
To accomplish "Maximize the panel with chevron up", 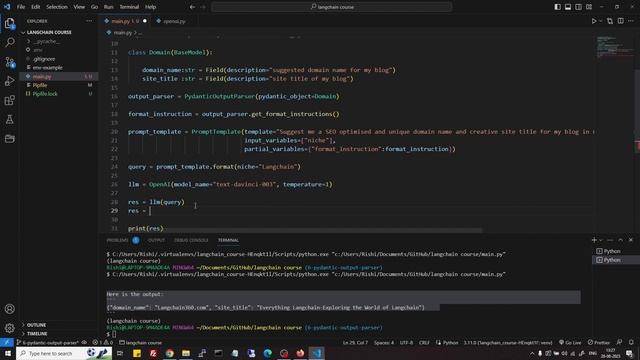I will (620, 240).
